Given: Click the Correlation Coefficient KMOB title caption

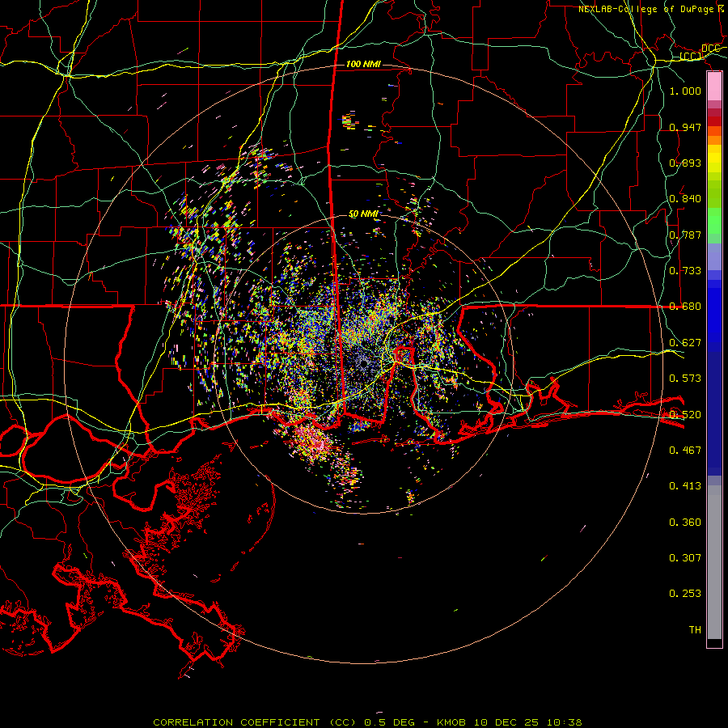Looking at the screenshot, I should point(367,722).
